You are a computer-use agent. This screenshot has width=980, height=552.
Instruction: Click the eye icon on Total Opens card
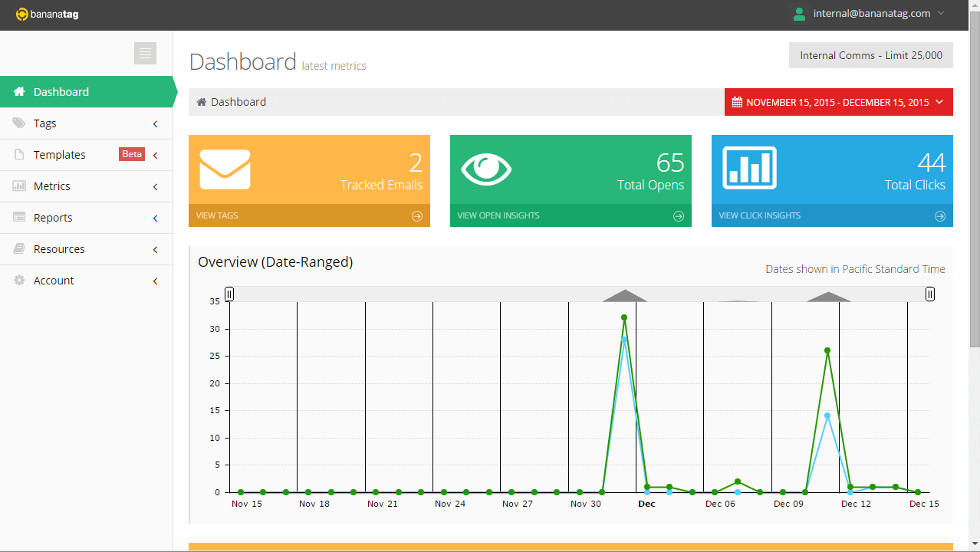tap(486, 169)
